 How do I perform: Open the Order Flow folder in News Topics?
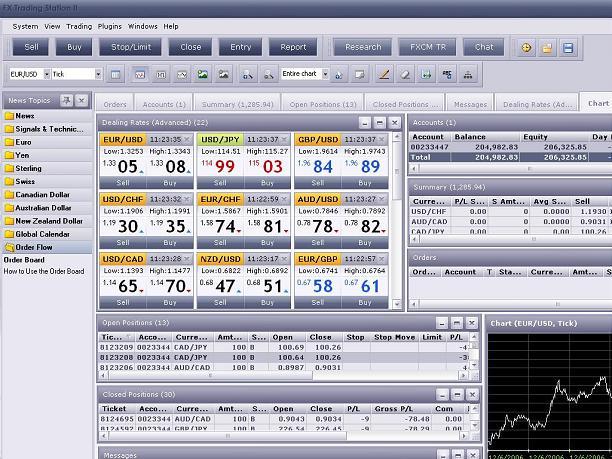(34, 247)
